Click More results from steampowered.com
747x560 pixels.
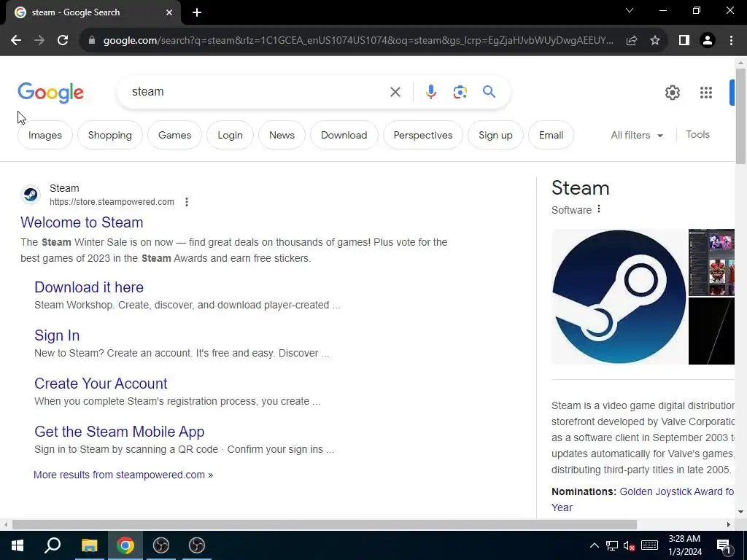click(123, 475)
